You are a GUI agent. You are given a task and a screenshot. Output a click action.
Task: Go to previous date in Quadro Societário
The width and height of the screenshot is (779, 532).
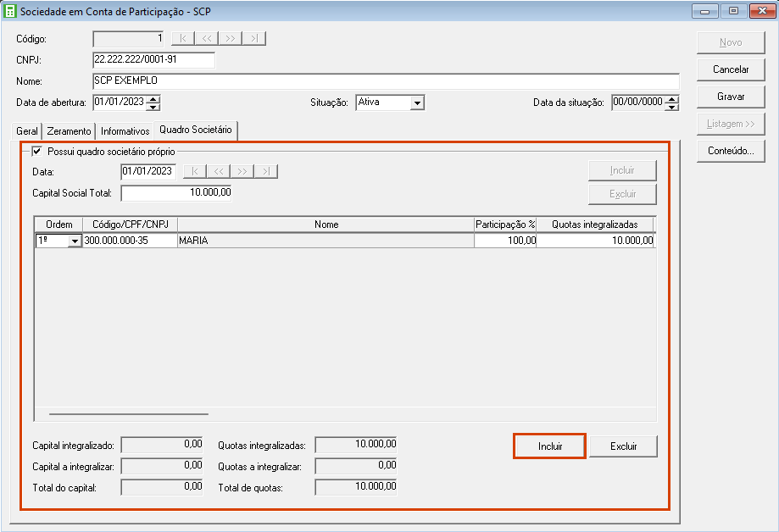[218, 172]
